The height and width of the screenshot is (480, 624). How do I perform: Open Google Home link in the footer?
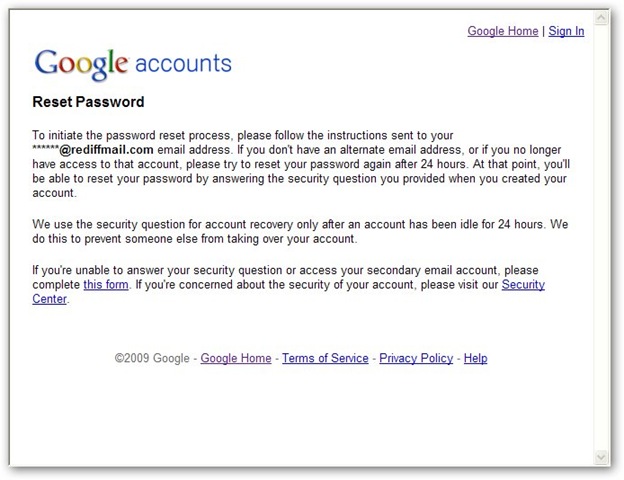pyautogui.click(x=237, y=358)
